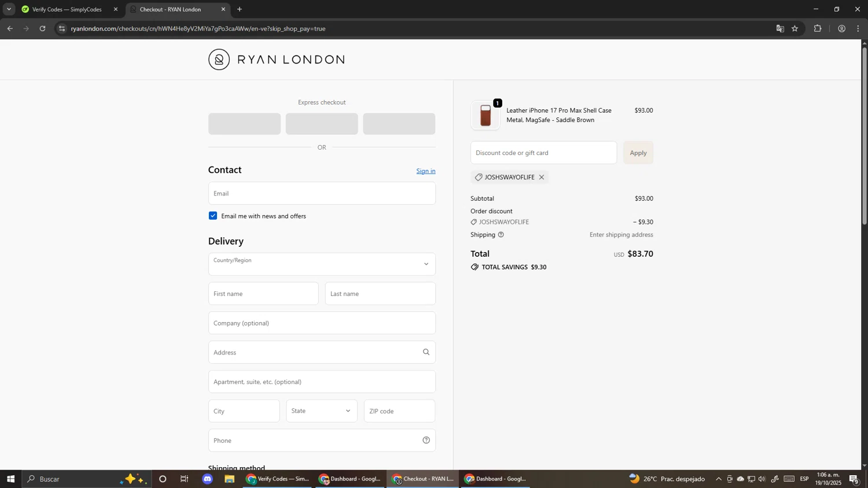868x488 pixels.
Task: Click the middle express checkout button
Action: point(322,124)
